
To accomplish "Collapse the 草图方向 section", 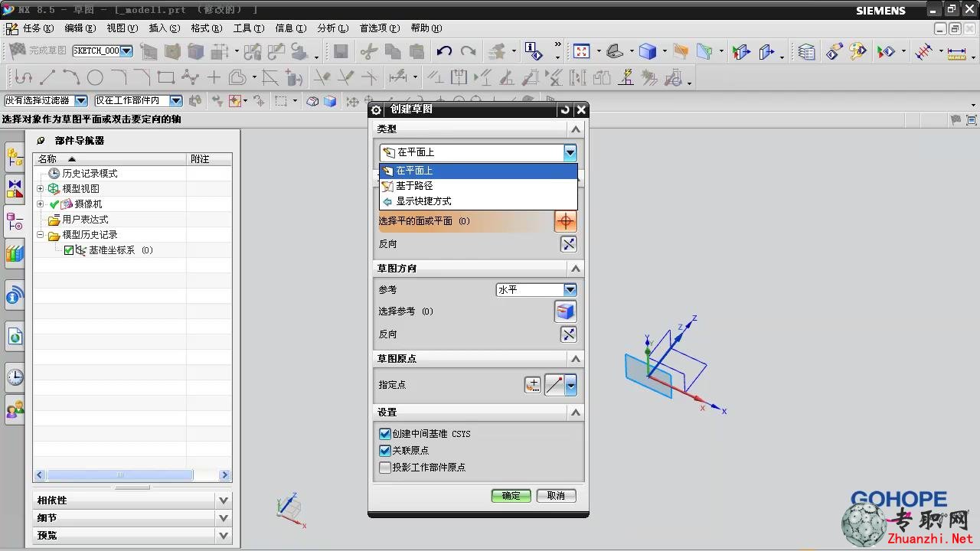I will point(576,269).
